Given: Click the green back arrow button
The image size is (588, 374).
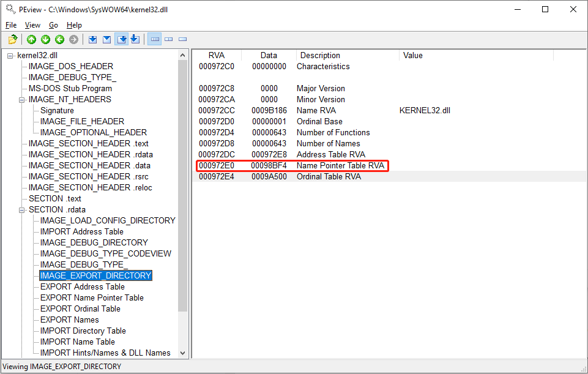Looking at the screenshot, I should point(59,40).
